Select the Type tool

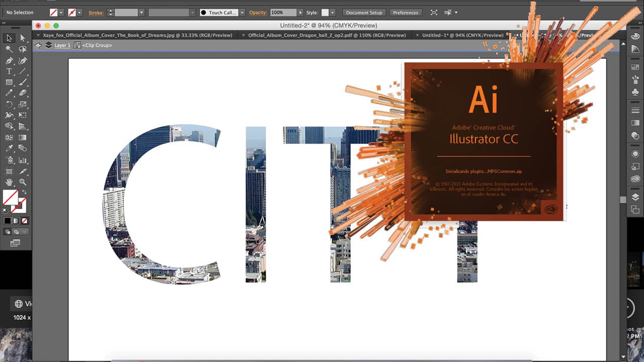[9, 71]
